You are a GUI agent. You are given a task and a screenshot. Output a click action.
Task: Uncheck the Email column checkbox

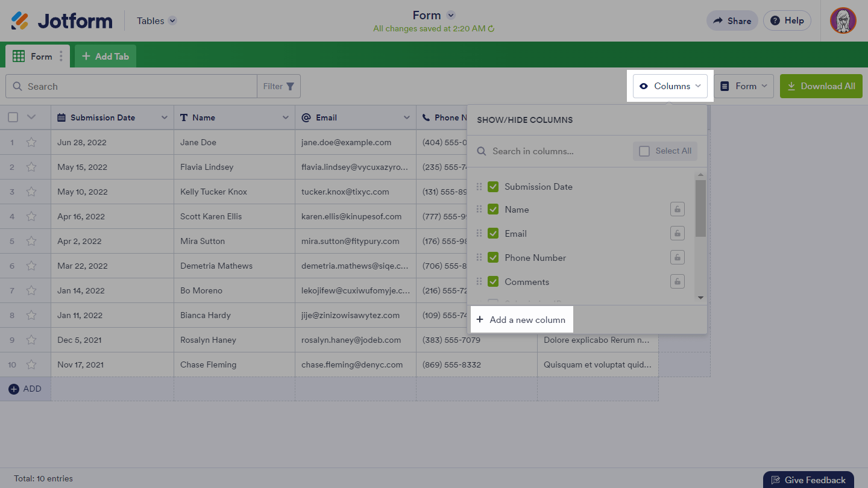click(x=493, y=233)
